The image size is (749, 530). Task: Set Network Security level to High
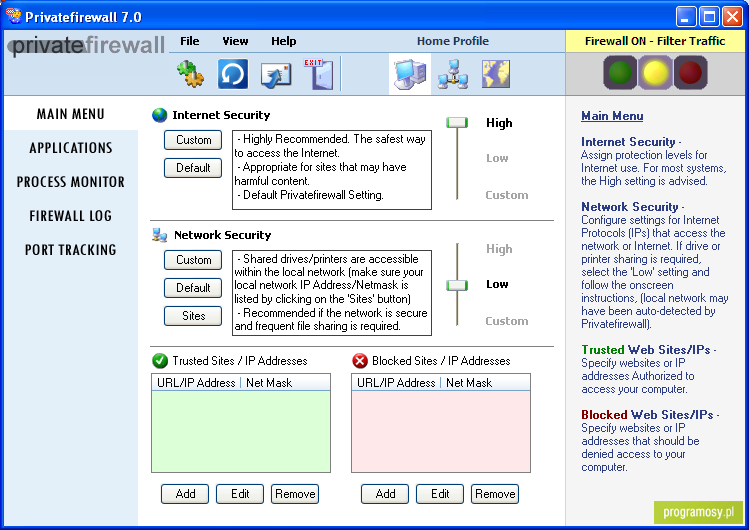point(499,249)
